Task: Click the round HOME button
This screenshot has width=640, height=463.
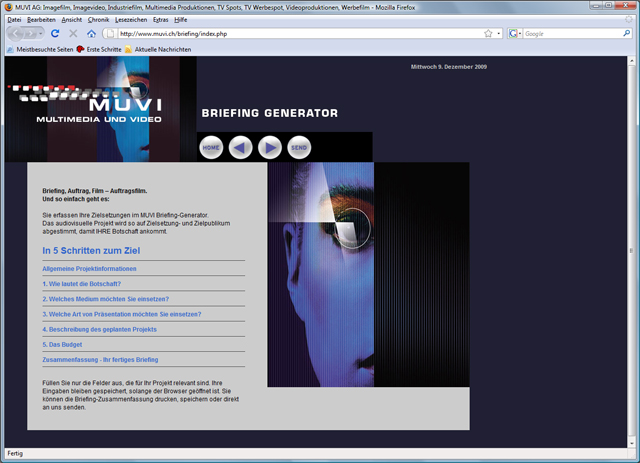Action: 211,147
